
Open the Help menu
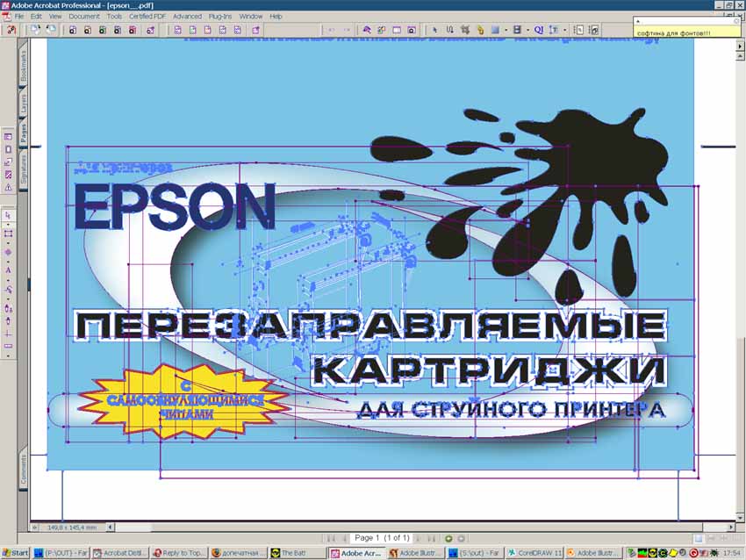tap(276, 16)
